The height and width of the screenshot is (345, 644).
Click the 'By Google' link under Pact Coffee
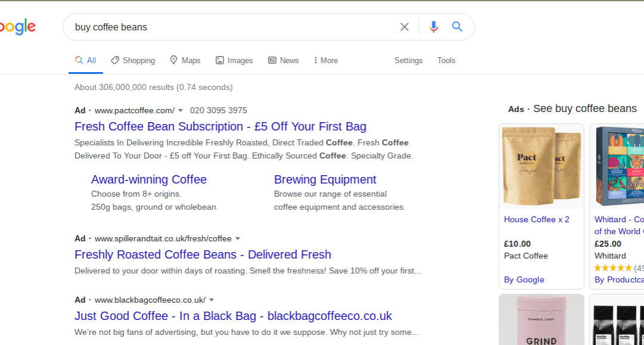(524, 280)
